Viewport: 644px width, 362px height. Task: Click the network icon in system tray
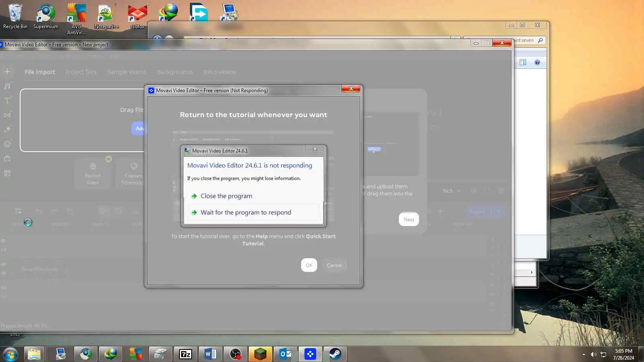pos(603,354)
